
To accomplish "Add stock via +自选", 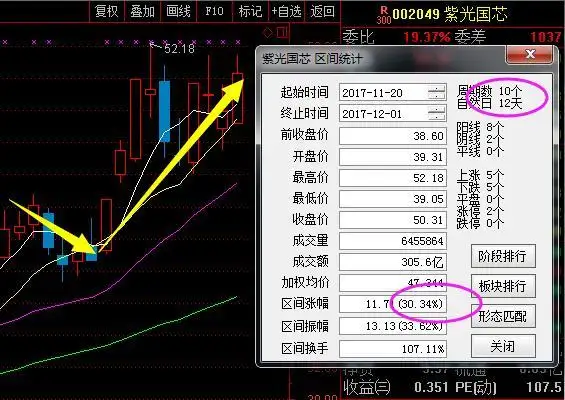I will [x=286, y=11].
